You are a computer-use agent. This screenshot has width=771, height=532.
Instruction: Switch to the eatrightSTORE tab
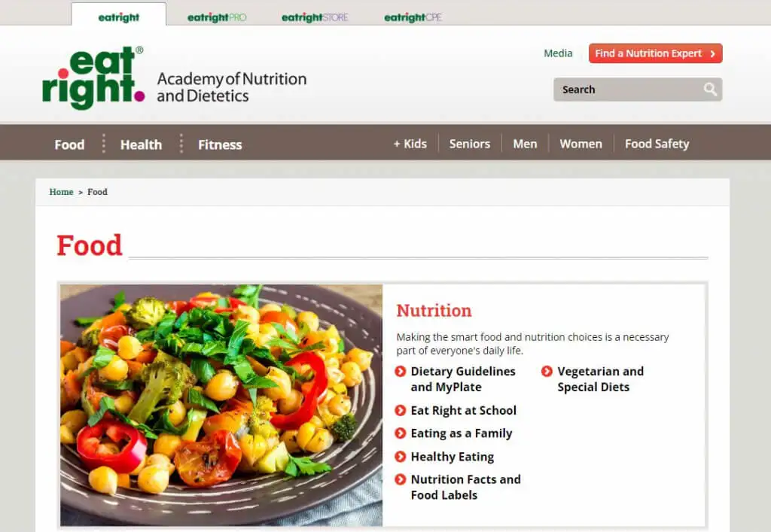click(x=315, y=17)
